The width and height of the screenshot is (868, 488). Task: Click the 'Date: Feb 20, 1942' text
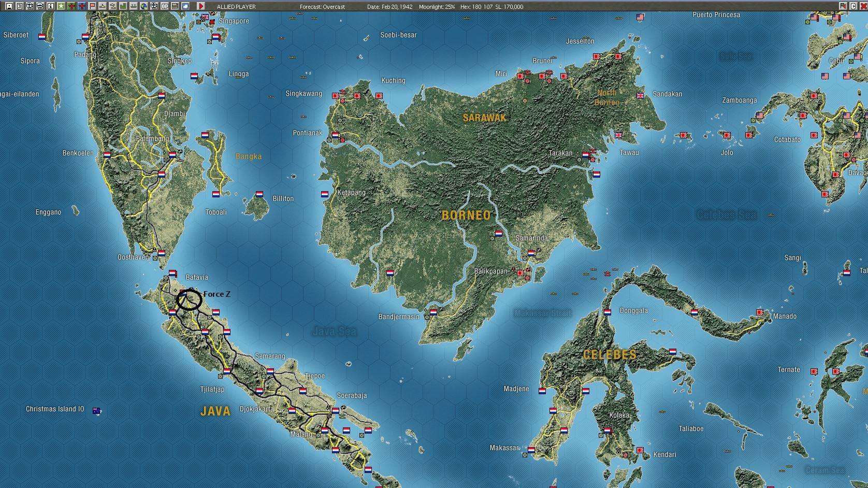(389, 7)
